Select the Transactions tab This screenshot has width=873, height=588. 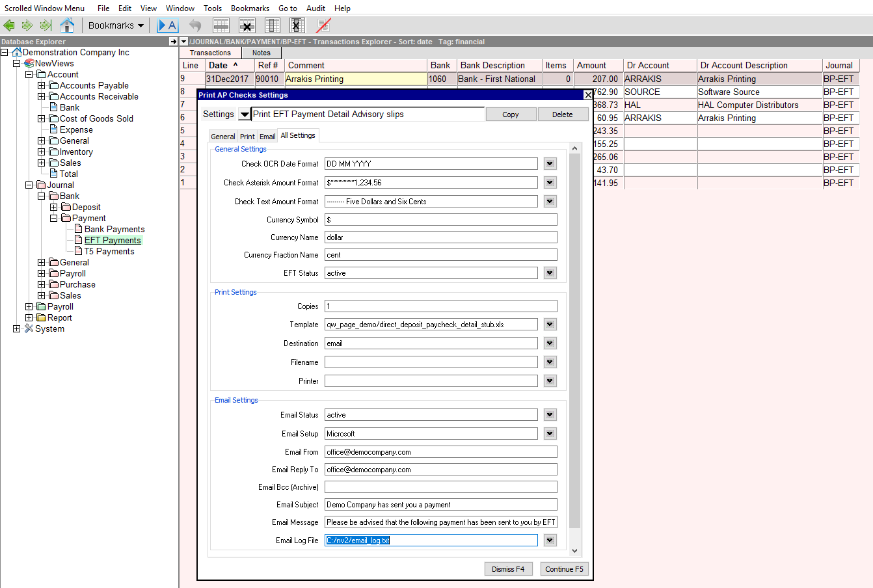tap(210, 53)
